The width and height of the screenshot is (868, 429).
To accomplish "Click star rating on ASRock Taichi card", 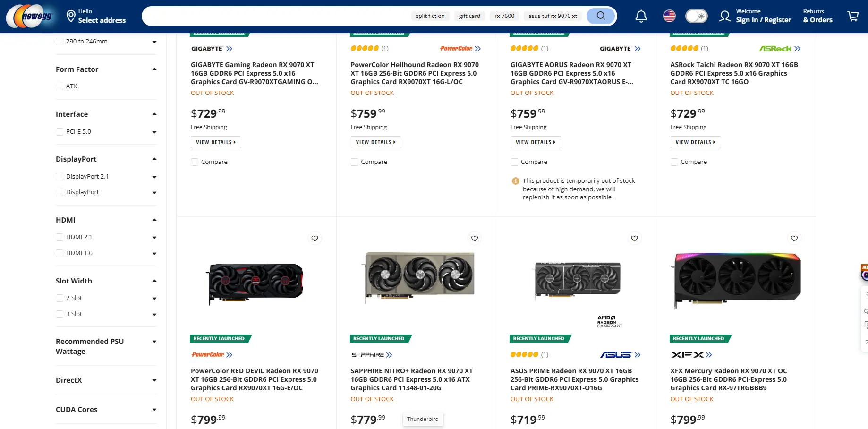I will 684,48.
